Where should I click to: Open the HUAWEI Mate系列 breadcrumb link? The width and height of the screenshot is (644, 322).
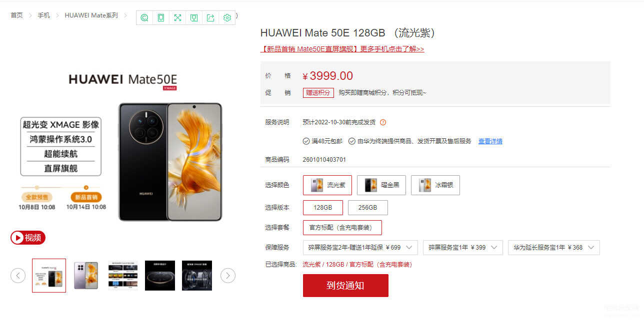pyautogui.click(x=91, y=15)
